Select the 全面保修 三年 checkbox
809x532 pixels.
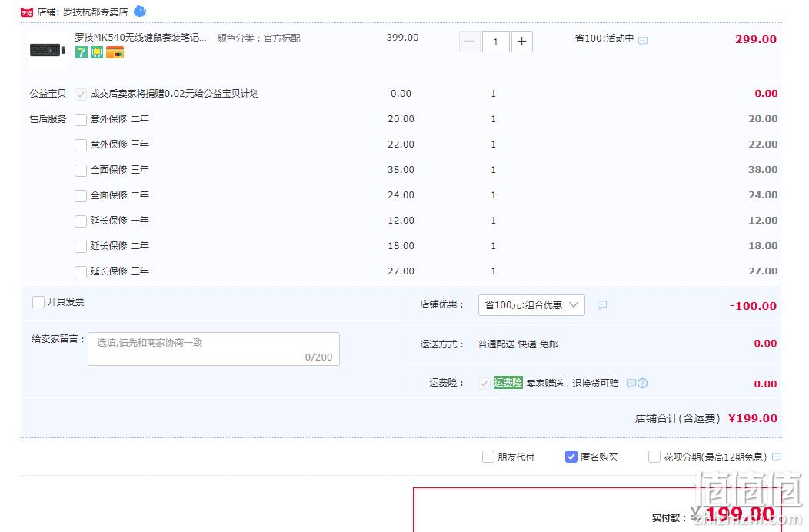click(x=81, y=170)
